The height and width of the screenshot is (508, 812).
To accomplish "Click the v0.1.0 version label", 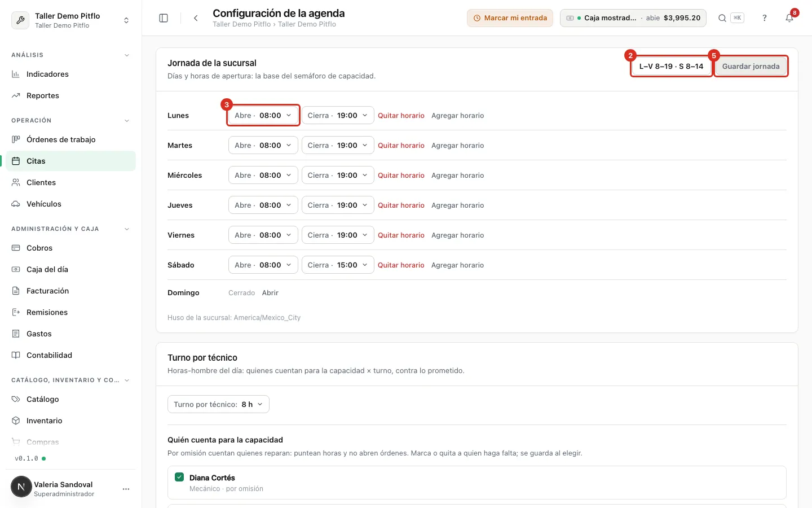I will click(27, 458).
